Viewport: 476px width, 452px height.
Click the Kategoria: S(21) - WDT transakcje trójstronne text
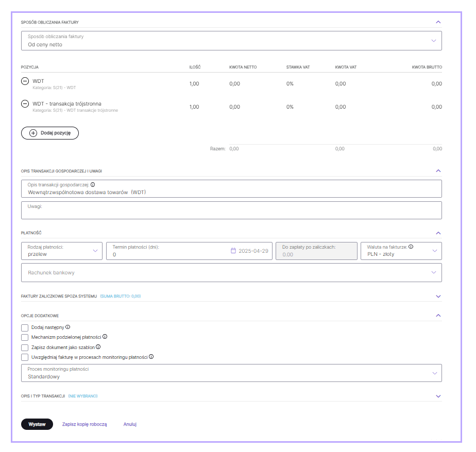click(75, 110)
